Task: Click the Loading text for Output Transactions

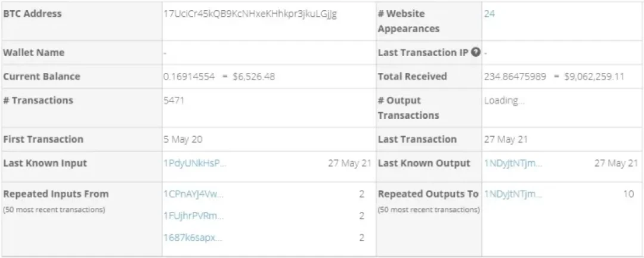Action: coord(504,100)
